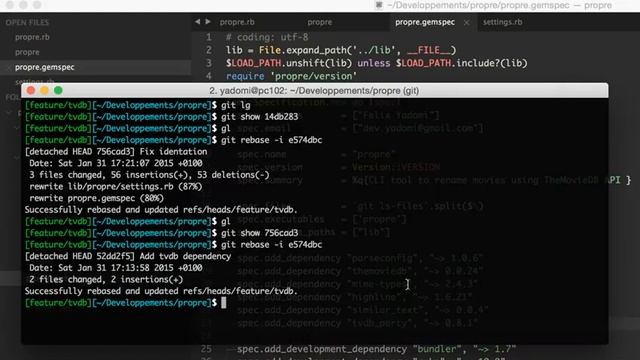Click the $LOAD_PATH.unshift code line
Image resolution: width=640 pixels, height=360 pixels.
pos(377,63)
